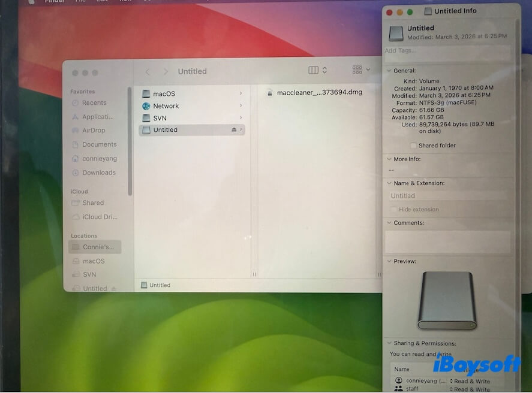
Task: Collapse the Name & Extension section
Action: [389, 183]
